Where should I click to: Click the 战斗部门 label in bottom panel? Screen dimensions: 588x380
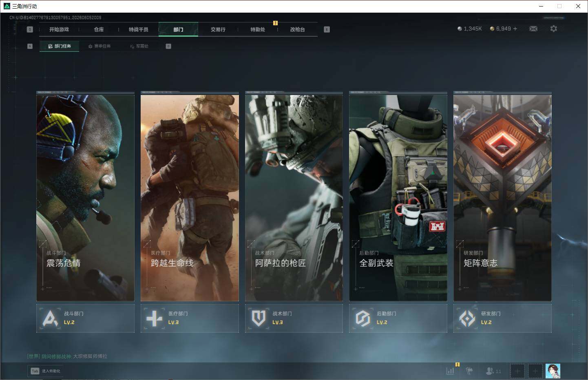(74, 314)
